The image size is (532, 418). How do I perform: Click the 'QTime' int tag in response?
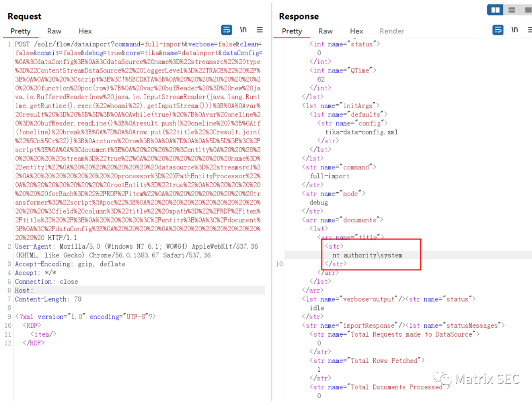pos(343,71)
